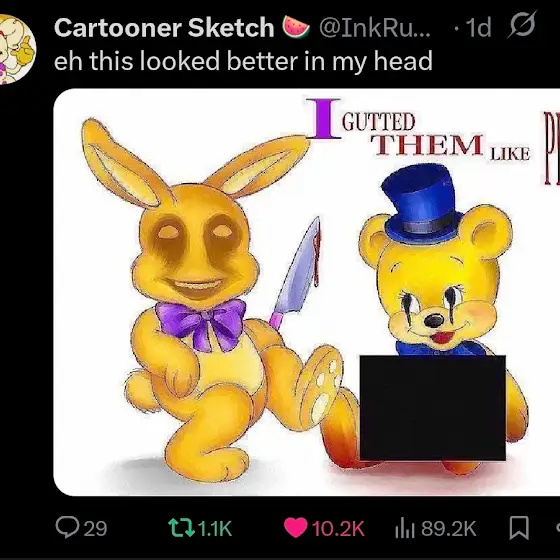560x560 pixels.
Task: Click the bar chart views icon
Action: pos(405,529)
